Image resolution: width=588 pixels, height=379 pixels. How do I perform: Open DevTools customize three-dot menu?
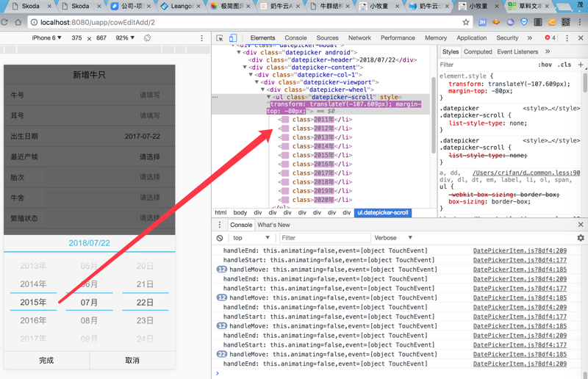click(567, 38)
